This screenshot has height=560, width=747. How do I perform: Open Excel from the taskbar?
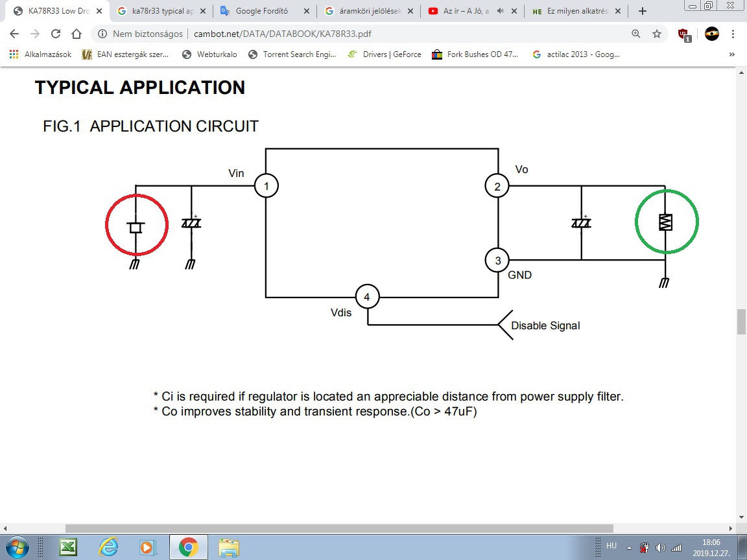(x=68, y=547)
